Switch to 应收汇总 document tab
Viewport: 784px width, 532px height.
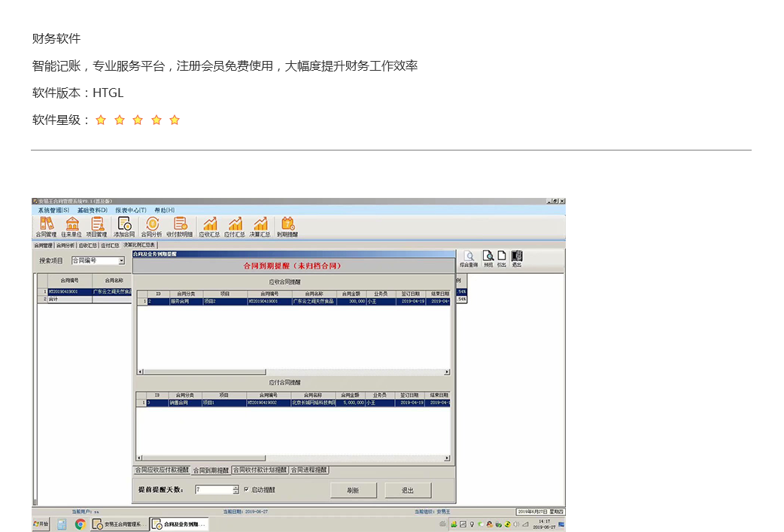click(87, 245)
